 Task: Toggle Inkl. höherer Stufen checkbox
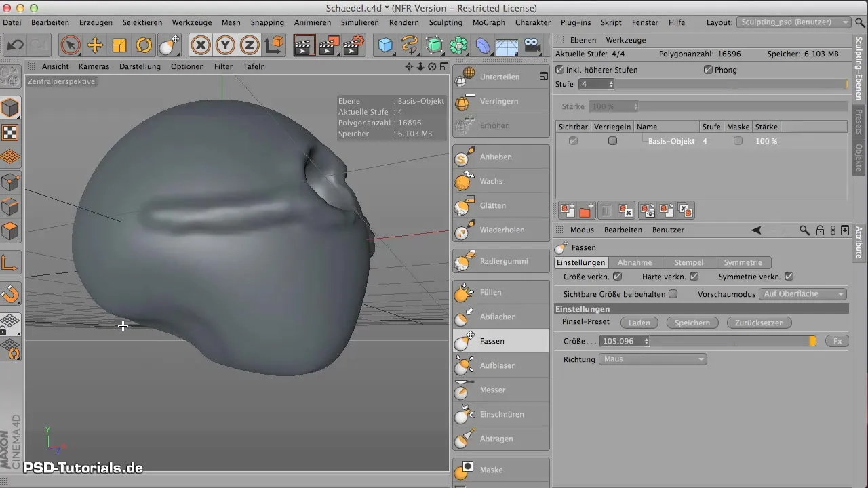[559, 70]
